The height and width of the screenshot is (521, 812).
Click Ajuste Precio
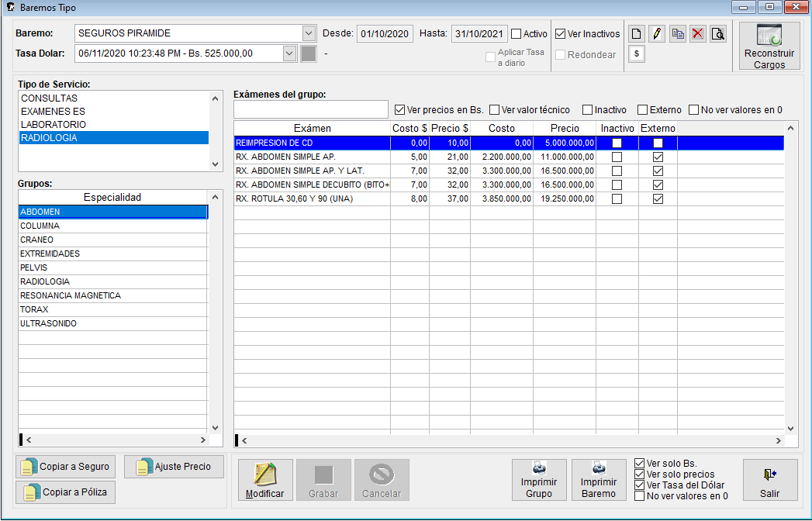coord(174,467)
